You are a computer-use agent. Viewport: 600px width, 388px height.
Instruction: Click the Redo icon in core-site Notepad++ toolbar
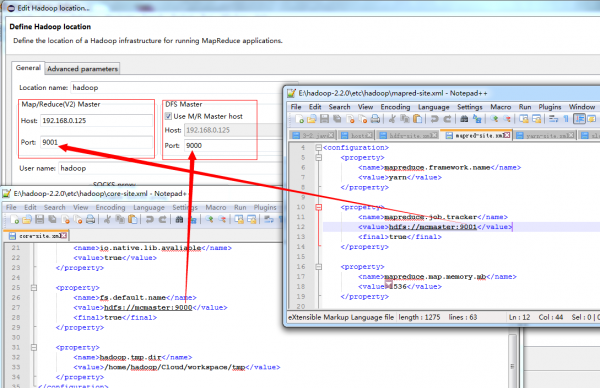coord(162,219)
